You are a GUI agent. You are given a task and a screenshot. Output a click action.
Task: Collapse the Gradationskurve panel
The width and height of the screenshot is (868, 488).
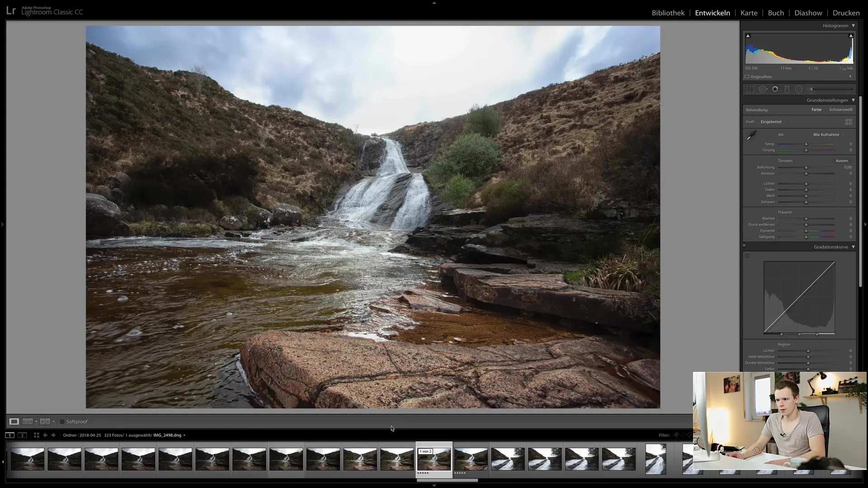pyautogui.click(x=854, y=247)
